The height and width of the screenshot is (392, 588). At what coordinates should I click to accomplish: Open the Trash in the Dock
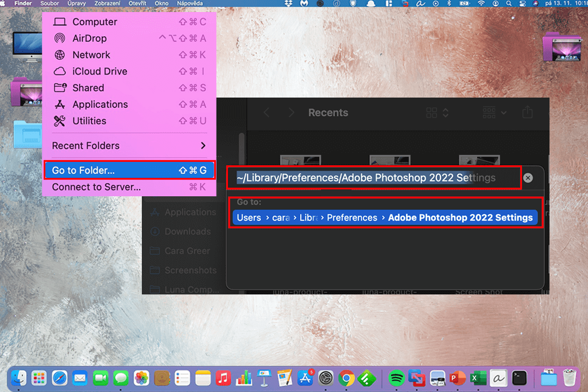569,378
